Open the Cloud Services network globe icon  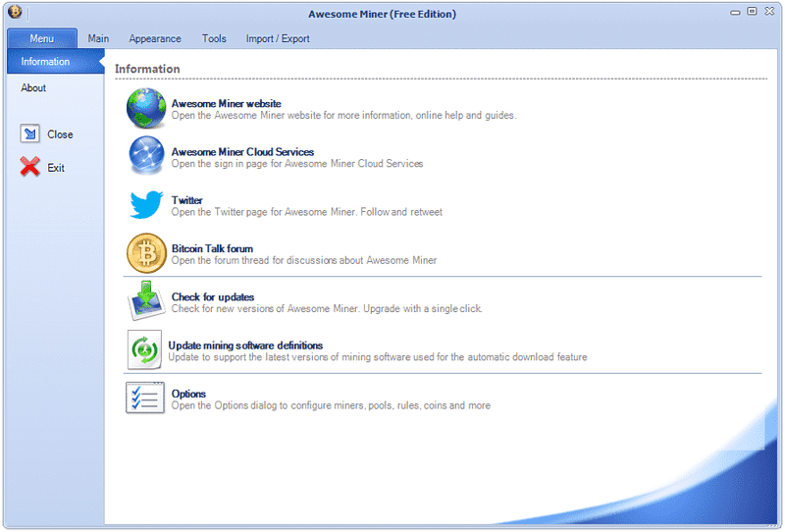click(146, 156)
